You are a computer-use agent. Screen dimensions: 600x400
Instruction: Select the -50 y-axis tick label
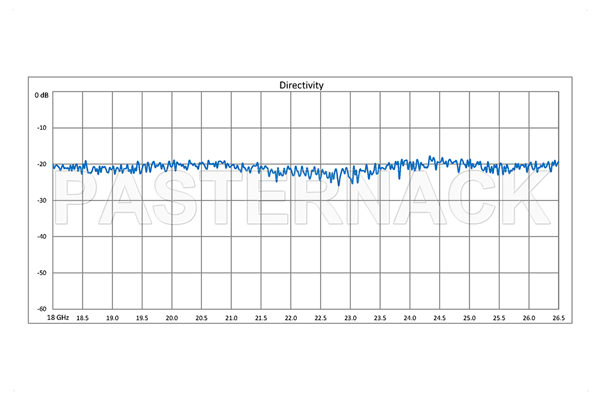(x=42, y=272)
